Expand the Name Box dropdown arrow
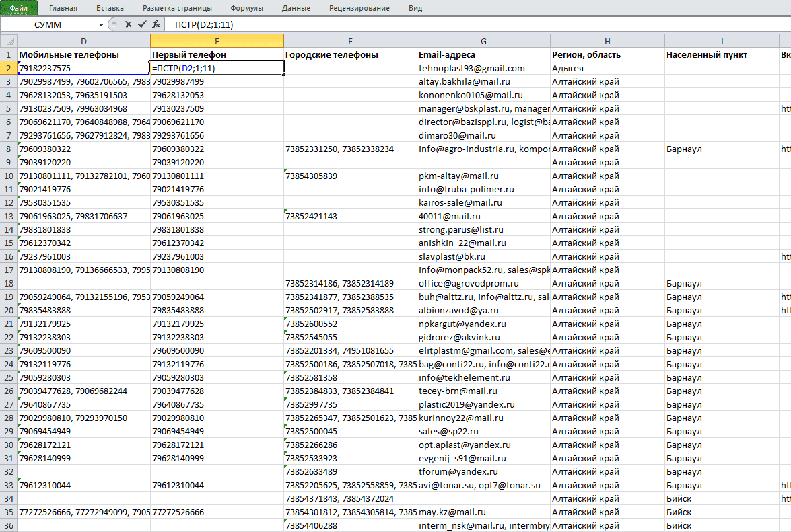Viewport: 791px width, 532px height. [x=102, y=25]
